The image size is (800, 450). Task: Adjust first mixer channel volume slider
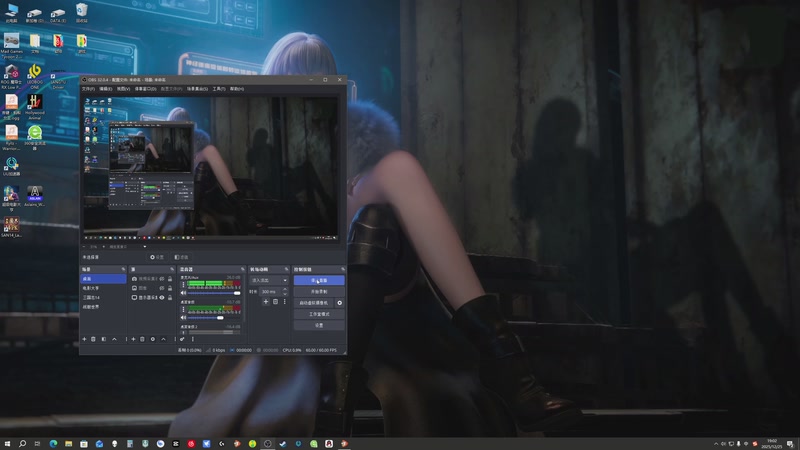pyautogui.click(x=214, y=293)
